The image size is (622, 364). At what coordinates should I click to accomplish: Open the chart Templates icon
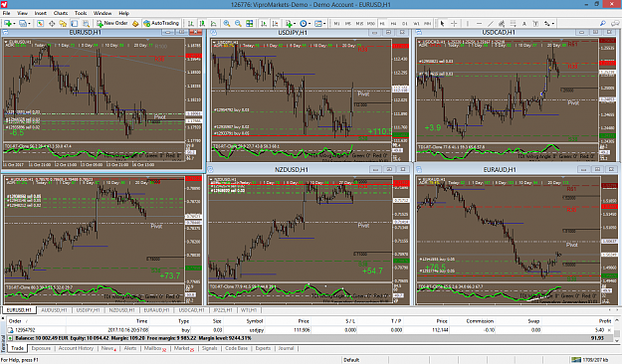click(317, 24)
